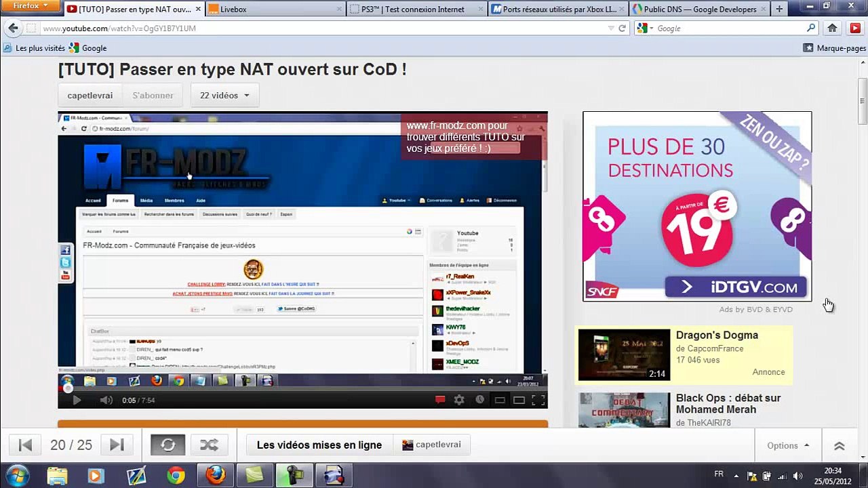Open the Windows Start menu

tap(17, 474)
